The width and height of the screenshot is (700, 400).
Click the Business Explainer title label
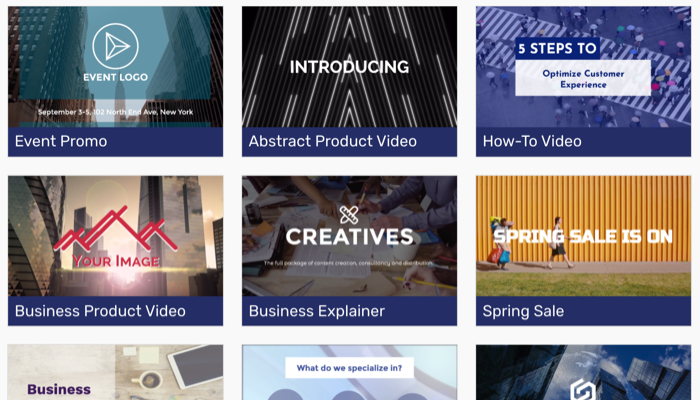[x=317, y=311]
